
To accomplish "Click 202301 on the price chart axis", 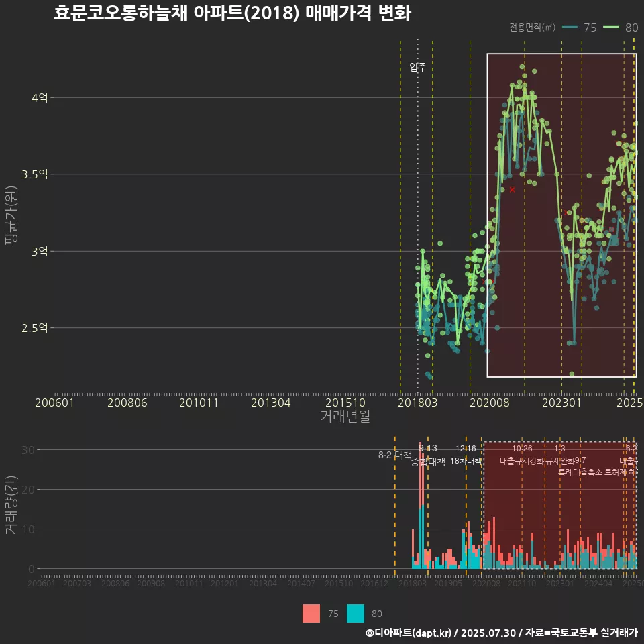I will click(x=562, y=402).
